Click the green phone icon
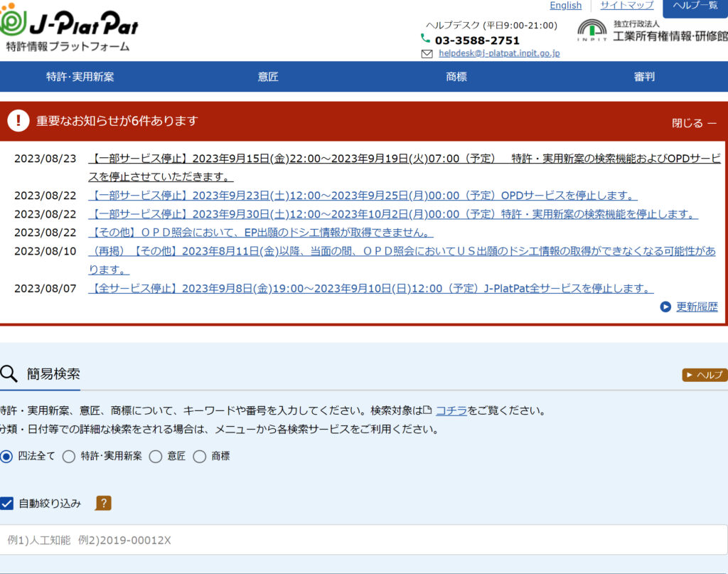Image resolution: width=728 pixels, height=574 pixels. (426, 39)
